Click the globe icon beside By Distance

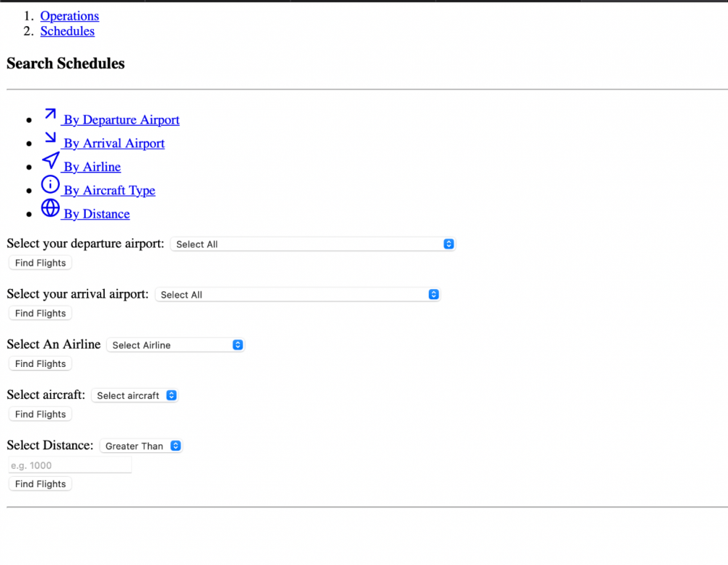pyautogui.click(x=50, y=208)
